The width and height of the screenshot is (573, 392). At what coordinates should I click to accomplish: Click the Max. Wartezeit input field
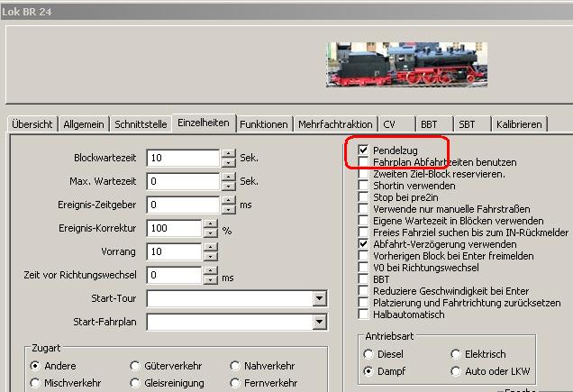[x=182, y=181]
